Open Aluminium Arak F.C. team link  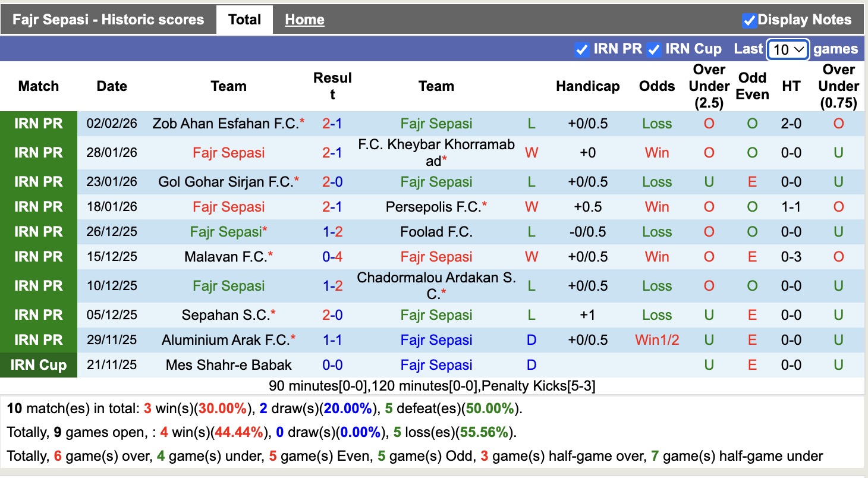coord(226,340)
